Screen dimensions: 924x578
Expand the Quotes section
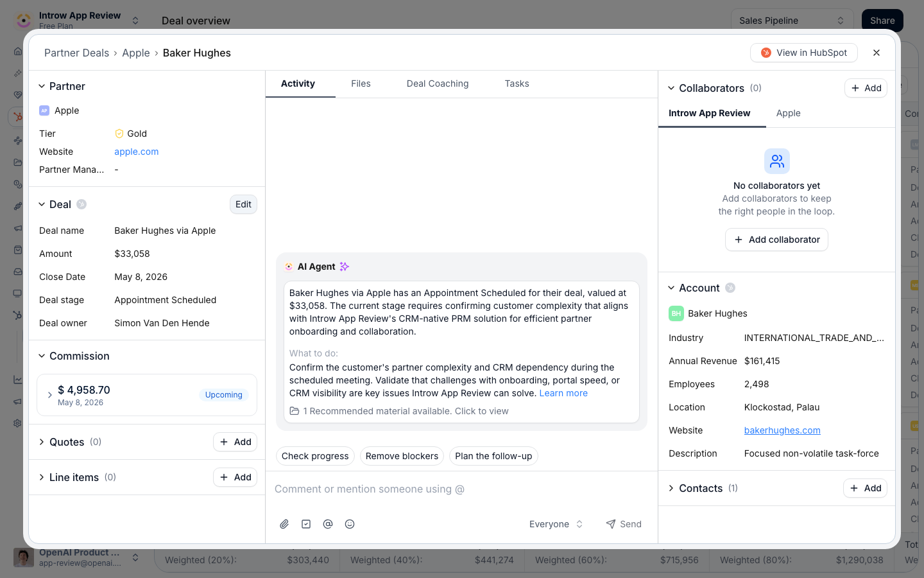click(42, 442)
